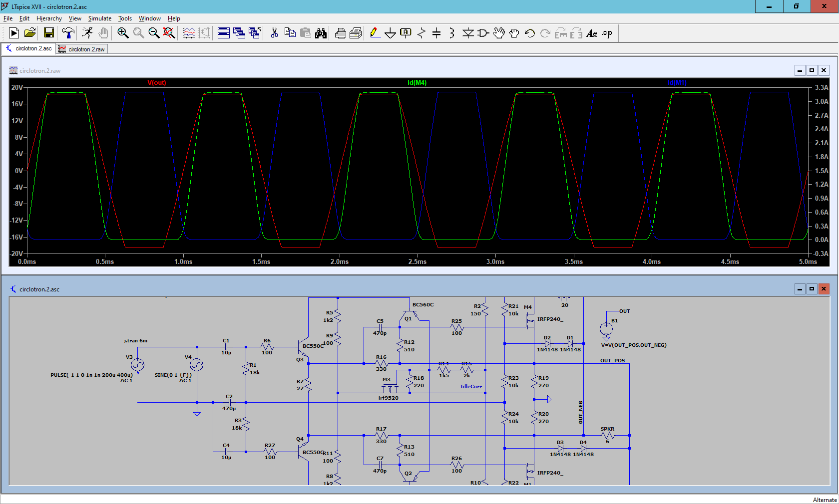Select the Move open-hand tool
The width and height of the screenshot is (839, 504).
tap(499, 33)
